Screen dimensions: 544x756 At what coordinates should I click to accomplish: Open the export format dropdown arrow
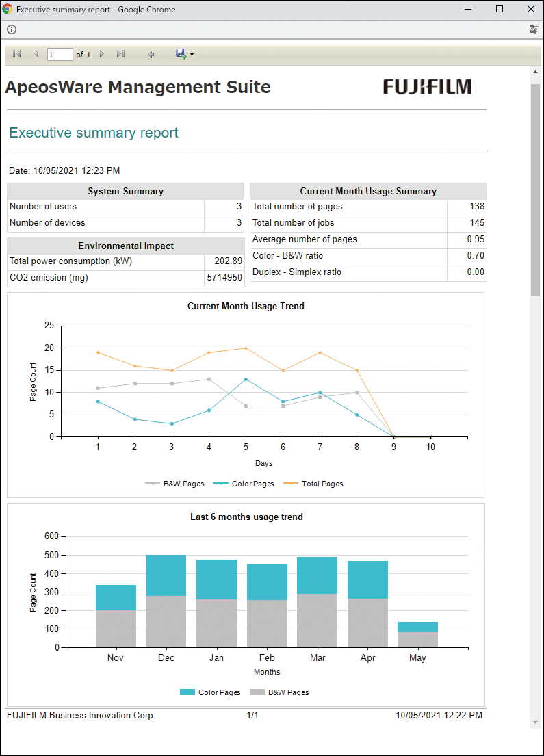click(x=192, y=55)
